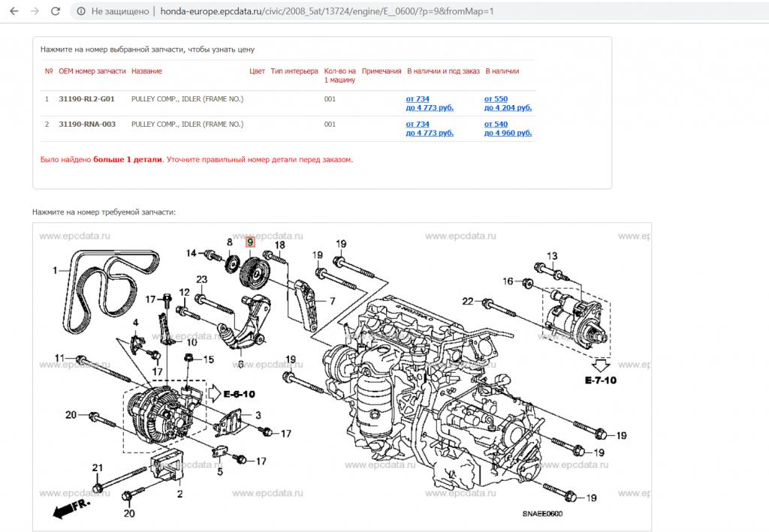Select part number 2 in the diagram
769x532 pixels.
[179, 494]
